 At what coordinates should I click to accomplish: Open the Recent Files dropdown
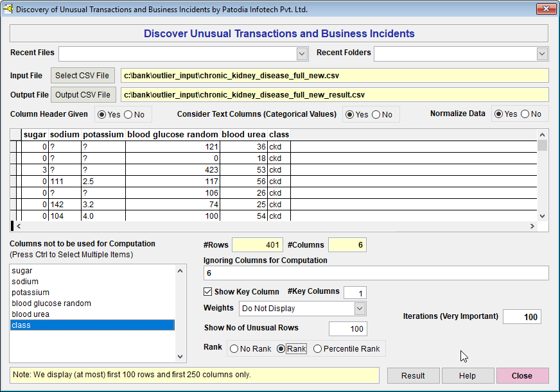click(302, 53)
